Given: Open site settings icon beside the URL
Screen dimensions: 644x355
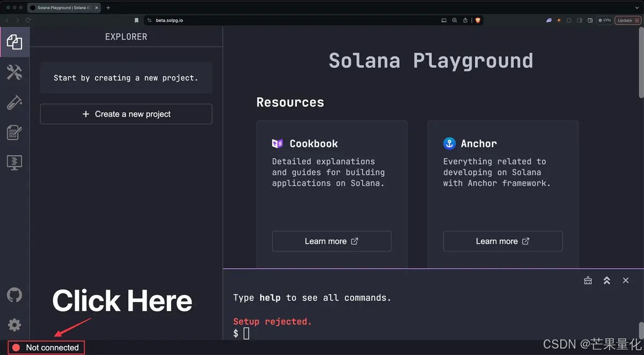Looking at the screenshot, I should pyautogui.click(x=150, y=20).
